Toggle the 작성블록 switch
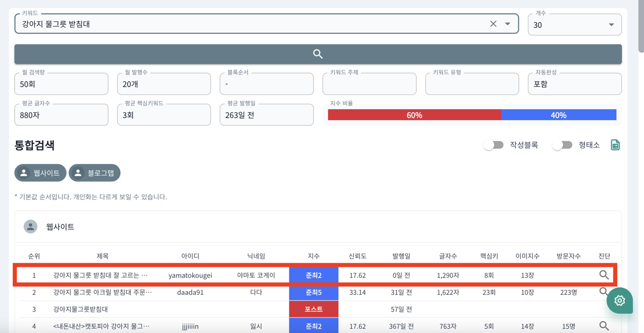The image size is (644, 333). pyautogui.click(x=493, y=145)
